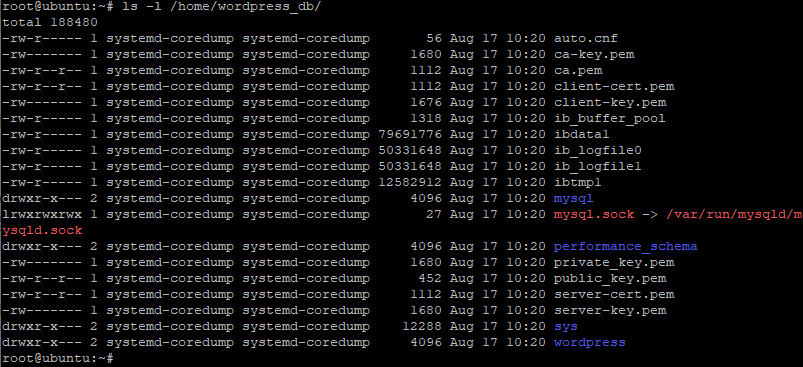The image size is (803, 367).
Task: Click the file size 56
Action: click(433, 38)
